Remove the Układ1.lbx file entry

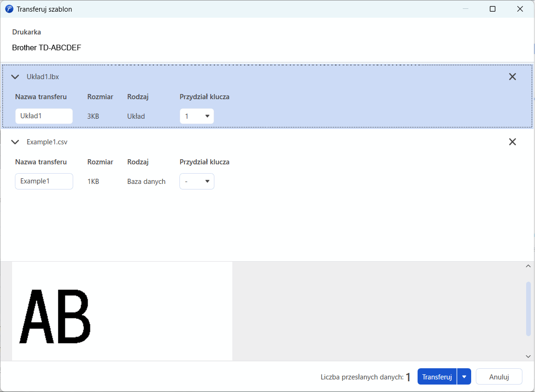(x=512, y=77)
